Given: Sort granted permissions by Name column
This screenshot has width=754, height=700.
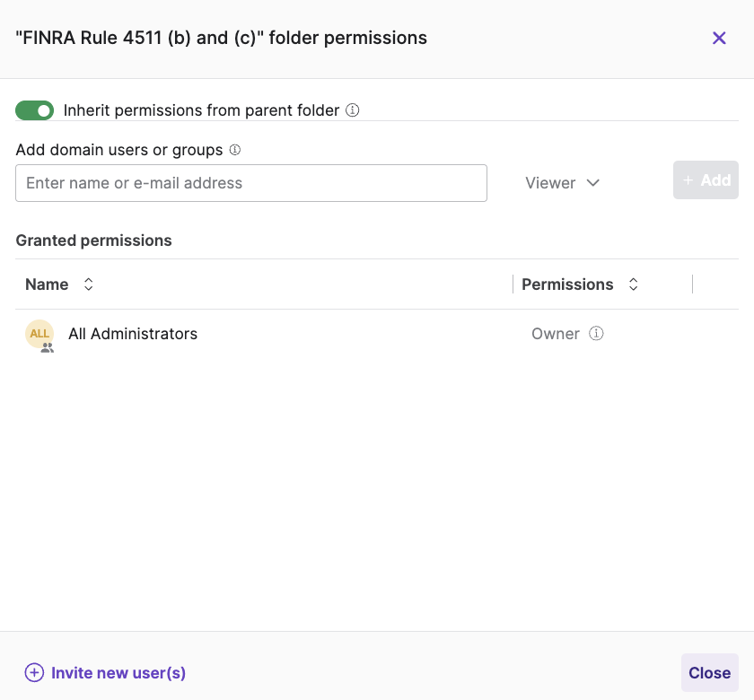Looking at the screenshot, I should coord(47,284).
